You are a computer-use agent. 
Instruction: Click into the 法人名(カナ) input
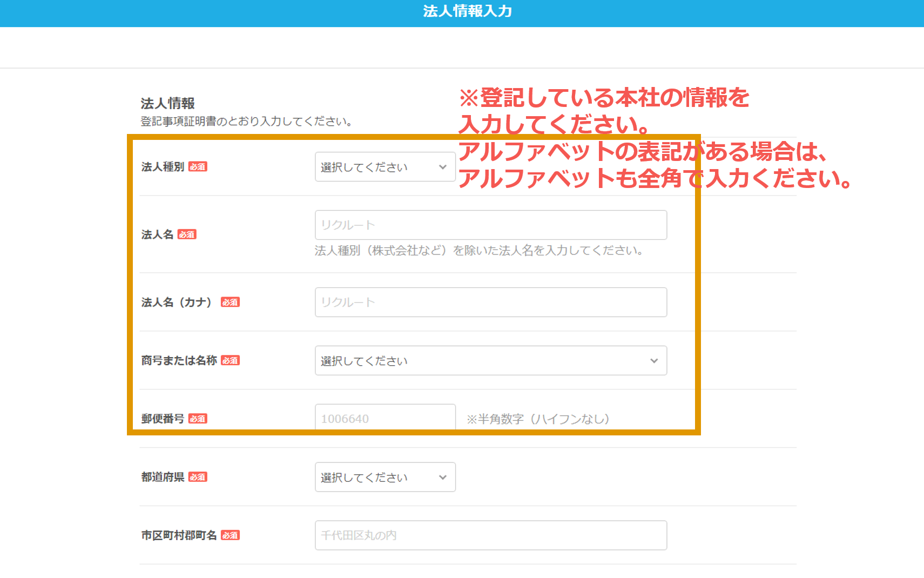[490, 302]
